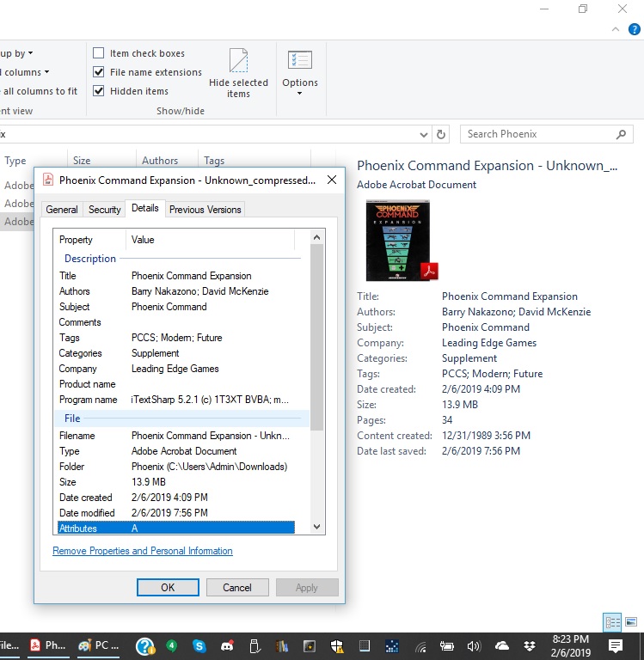Click Remove Properties and Personal Information link
644x660 pixels.
point(143,551)
